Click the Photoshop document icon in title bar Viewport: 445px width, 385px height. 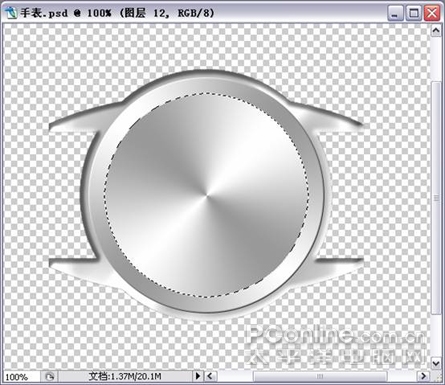point(10,13)
